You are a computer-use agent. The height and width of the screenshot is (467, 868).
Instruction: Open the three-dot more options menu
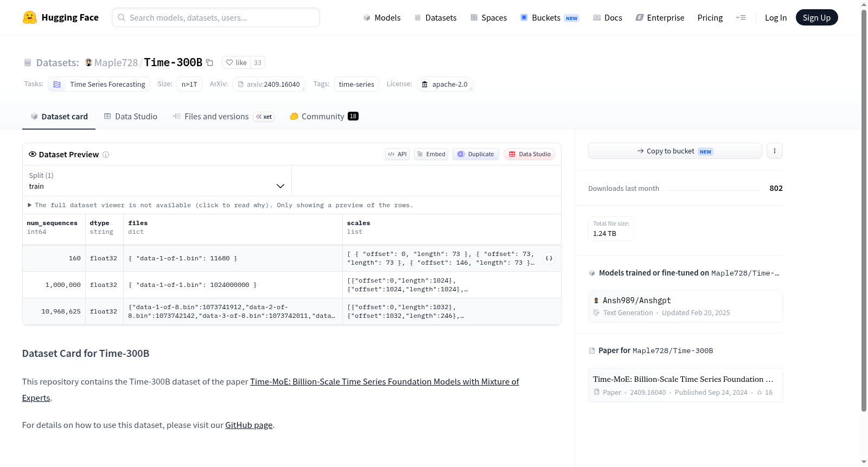click(x=775, y=151)
